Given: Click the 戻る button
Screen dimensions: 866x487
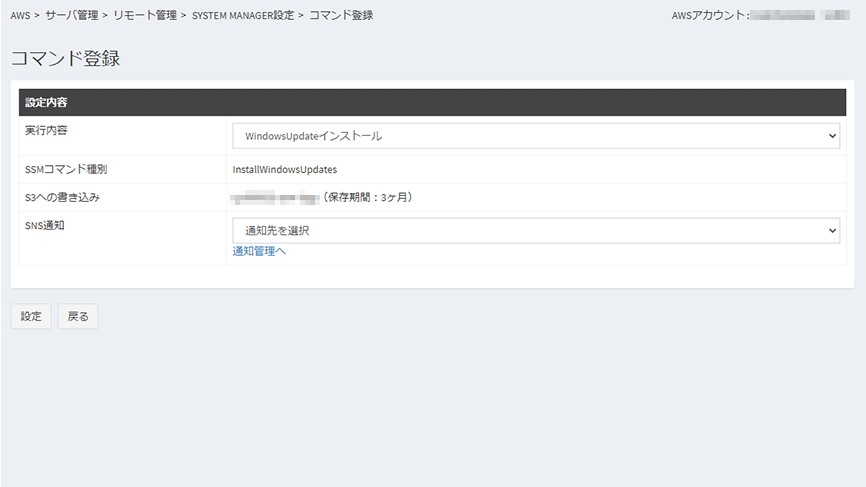Looking at the screenshot, I should [78, 316].
